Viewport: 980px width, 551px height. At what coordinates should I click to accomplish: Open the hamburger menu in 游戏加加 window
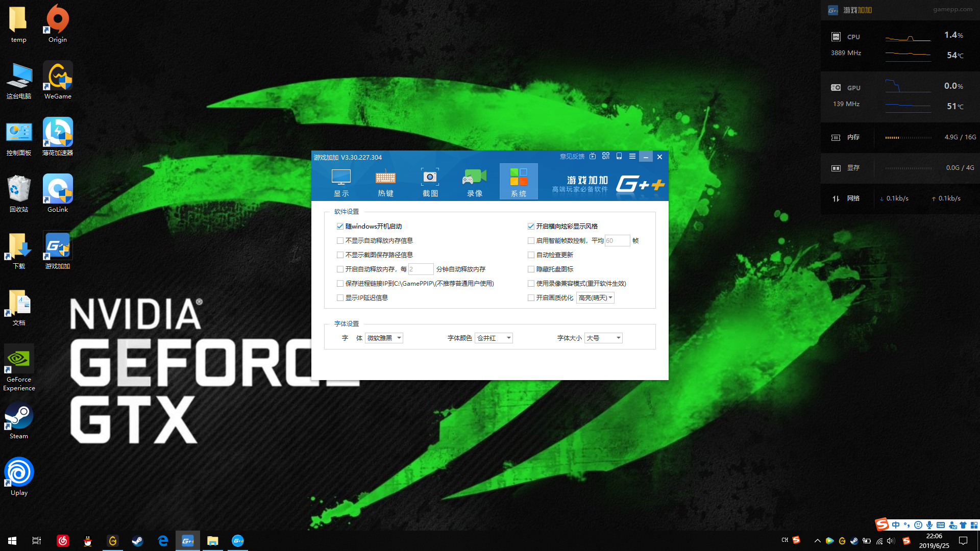click(x=632, y=157)
